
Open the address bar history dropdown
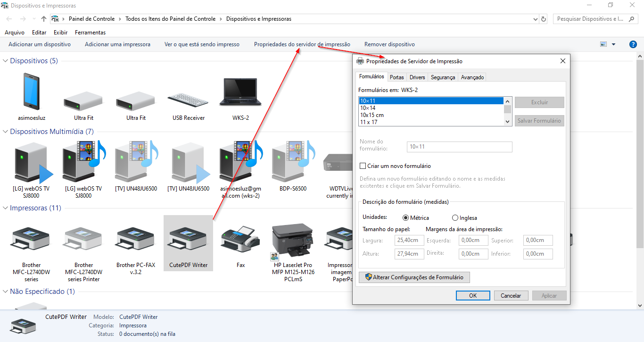[x=535, y=19]
